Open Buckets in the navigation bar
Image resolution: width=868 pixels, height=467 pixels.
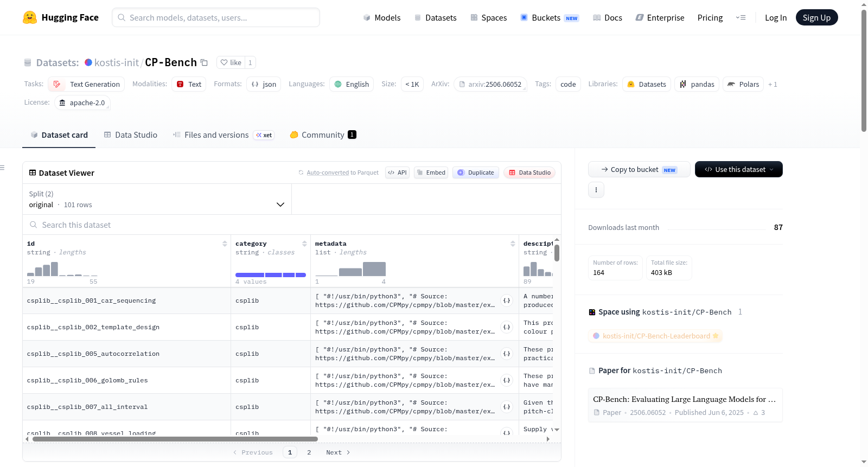550,18
